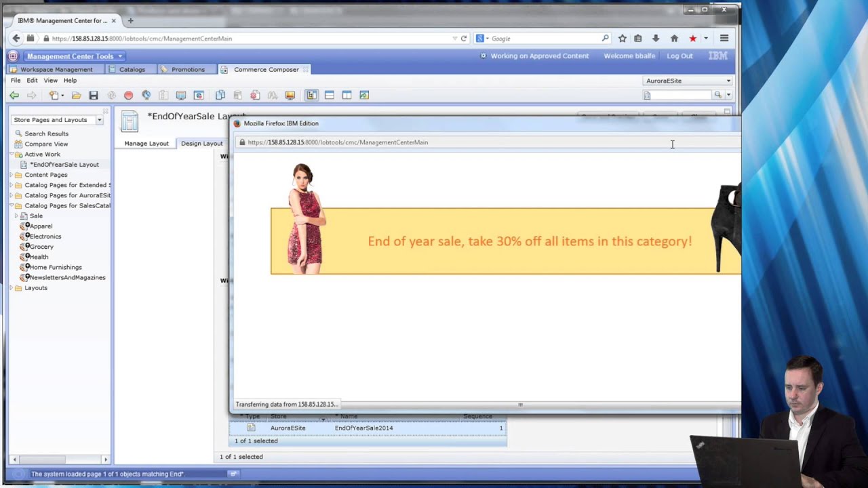The width and height of the screenshot is (868, 488).
Task: Click search magnifier beside AuroraESite field
Action: (717, 96)
